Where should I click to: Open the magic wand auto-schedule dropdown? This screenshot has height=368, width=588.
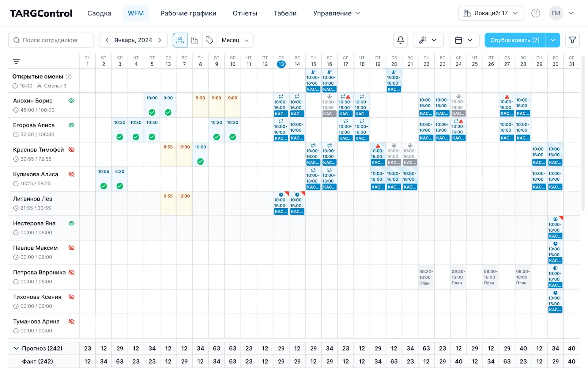pos(428,40)
